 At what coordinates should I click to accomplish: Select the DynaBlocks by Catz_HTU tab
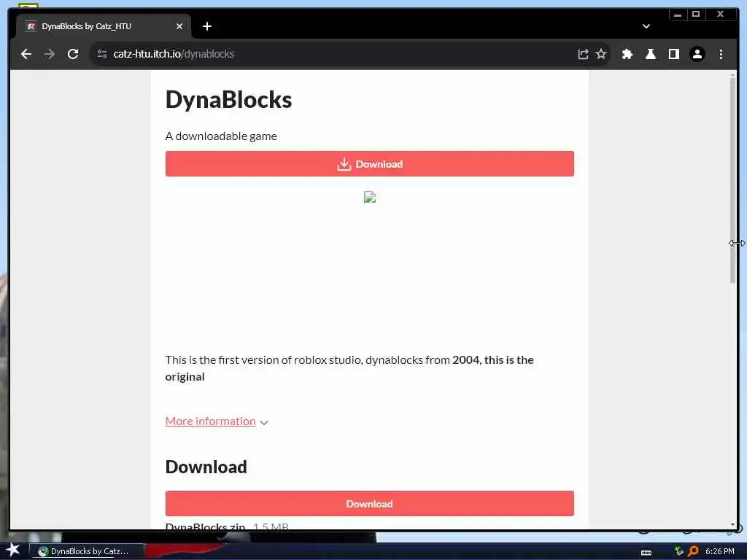104,26
